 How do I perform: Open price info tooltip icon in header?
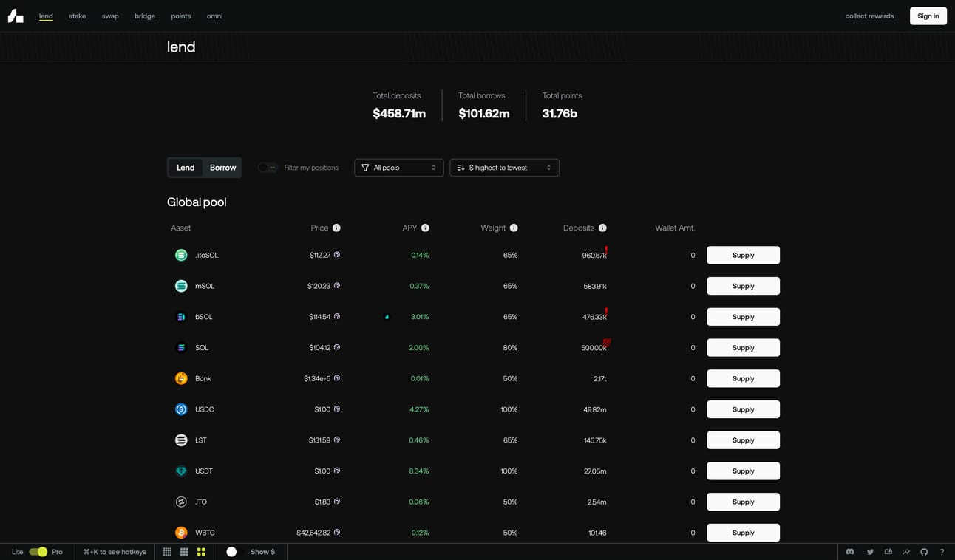tap(336, 228)
